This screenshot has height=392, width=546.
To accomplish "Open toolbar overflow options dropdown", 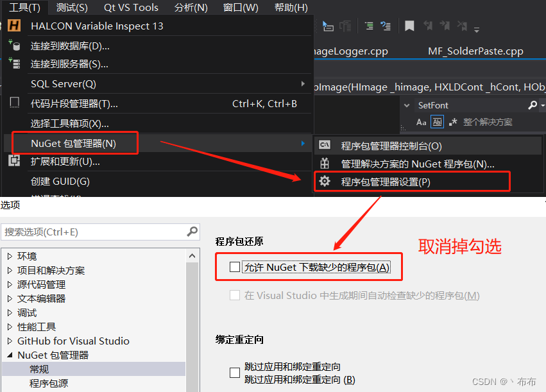I will [477, 30].
